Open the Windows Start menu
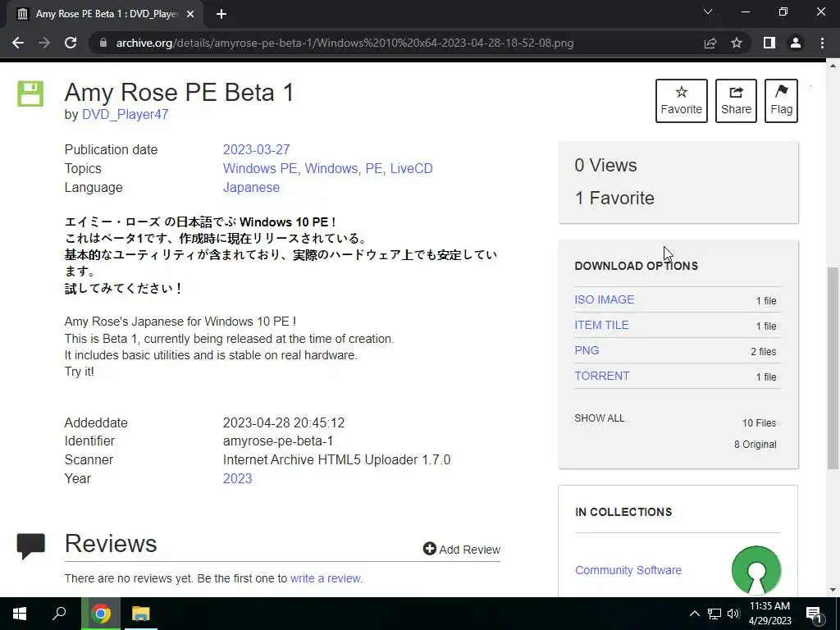This screenshot has height=630, width=840. [20, 614]
